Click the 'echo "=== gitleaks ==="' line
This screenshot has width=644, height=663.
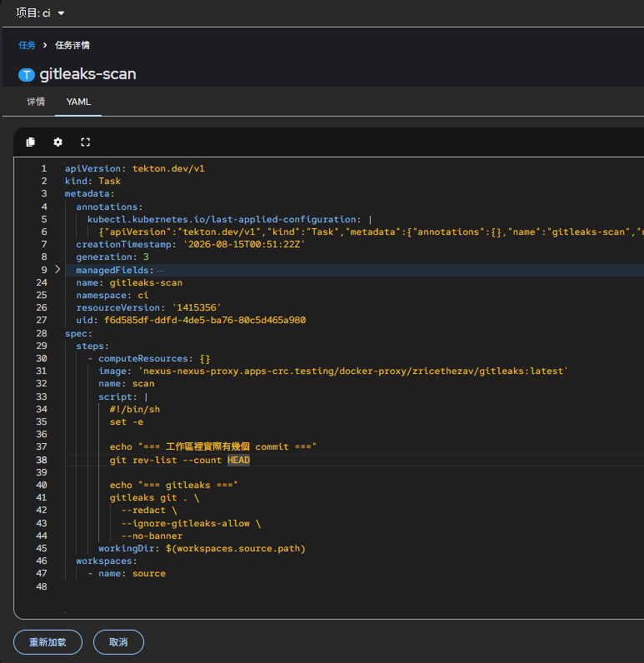point(174,485)
